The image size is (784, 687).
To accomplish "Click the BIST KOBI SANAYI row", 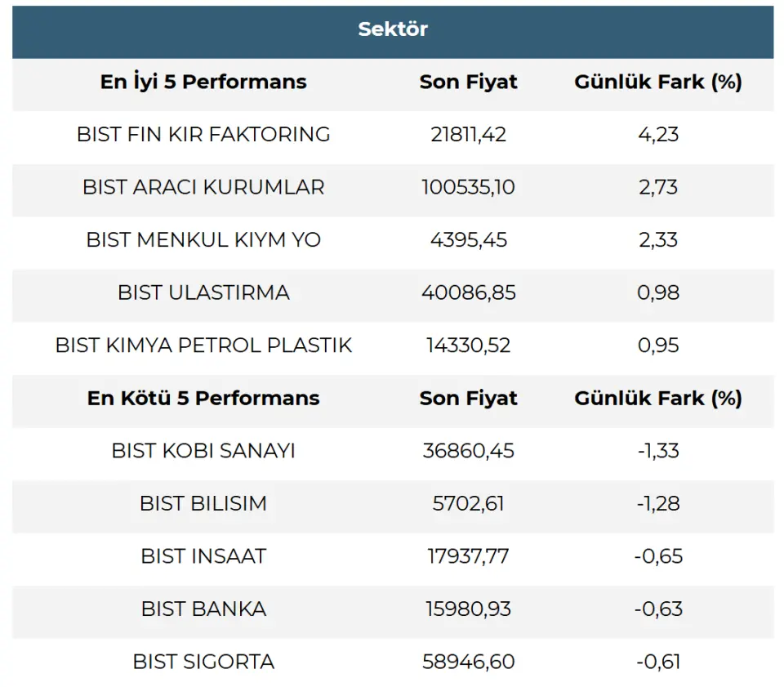I will 393,451.
